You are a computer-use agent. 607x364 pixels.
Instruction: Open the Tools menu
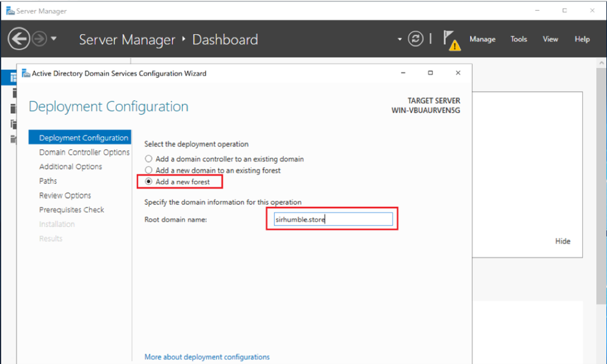point(518,39)
